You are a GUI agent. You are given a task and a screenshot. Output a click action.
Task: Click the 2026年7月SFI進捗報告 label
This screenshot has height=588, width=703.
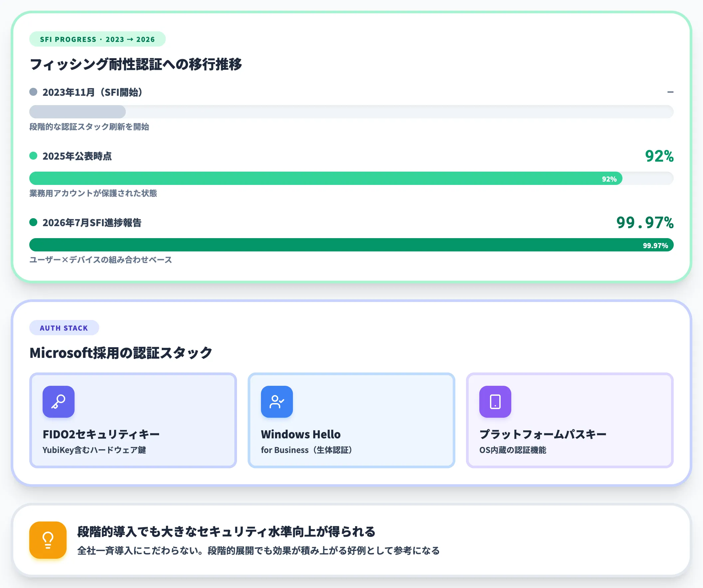92,223
